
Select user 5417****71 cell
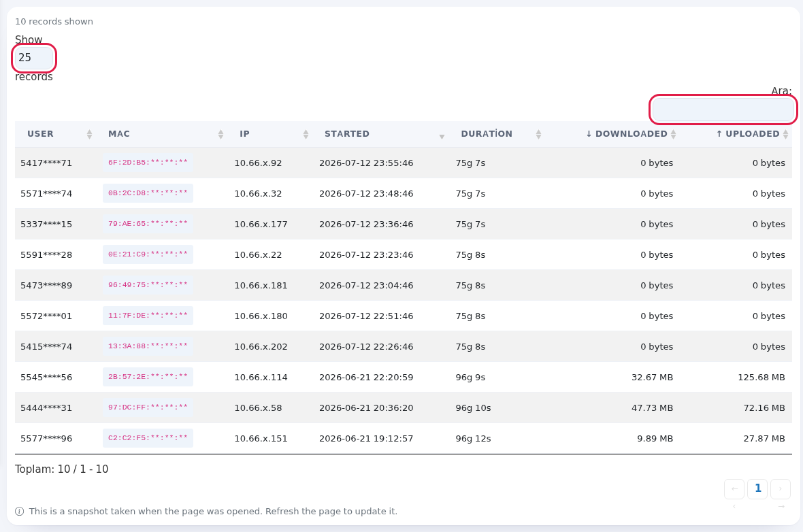point(46,163)
